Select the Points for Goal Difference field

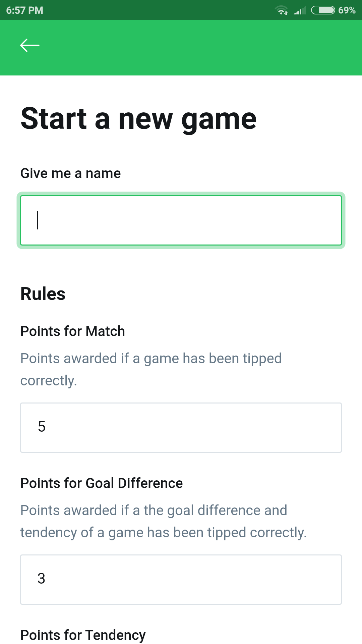coord(181,579)
